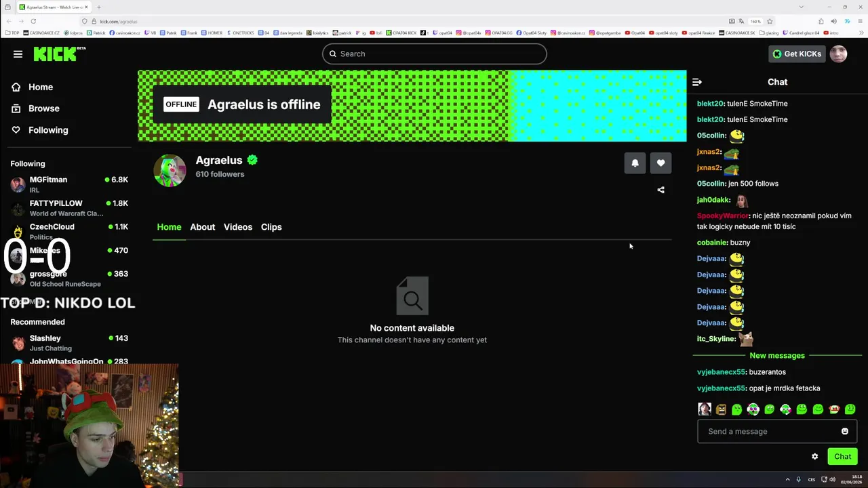Toggle notifications bell for Agraelus
This screenshot has height=488, width=868.
635,163
